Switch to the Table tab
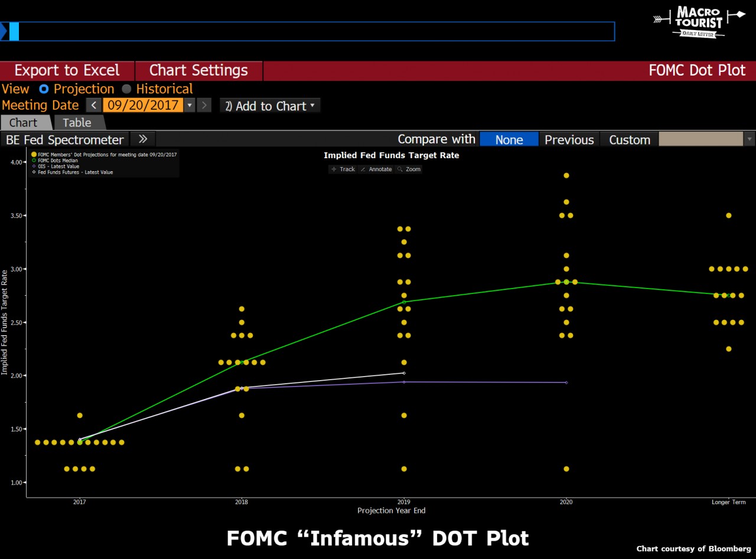Viewport: 756px width, 559px height. (77, 123)
